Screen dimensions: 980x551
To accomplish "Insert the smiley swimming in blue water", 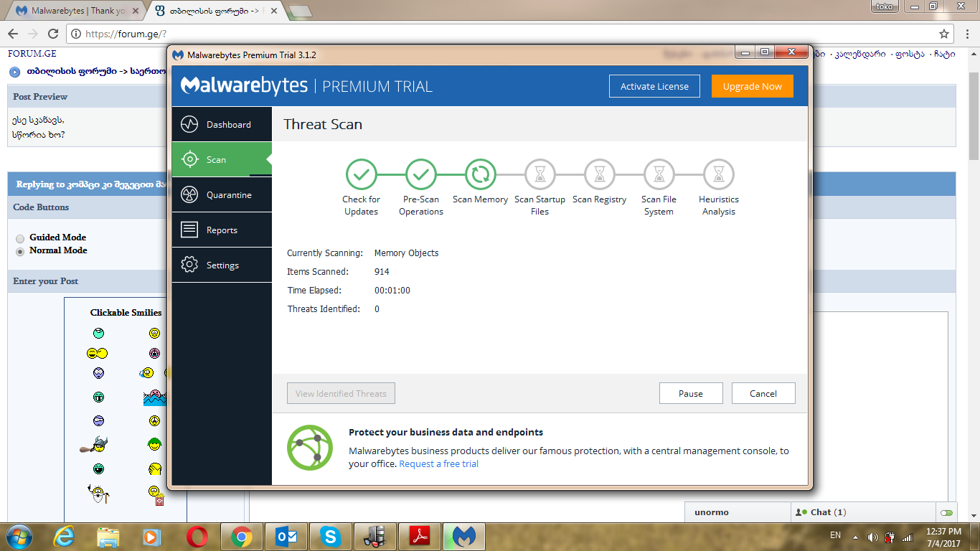I will (154, 397).
